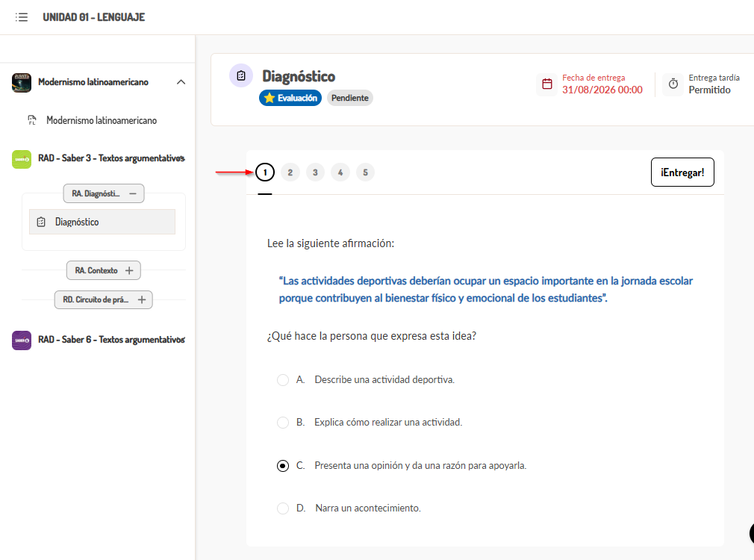The width and height of the screenshot is (754, 560).
Task: Select option A Describe una actividad deportiva
Action: coord(283,380)
